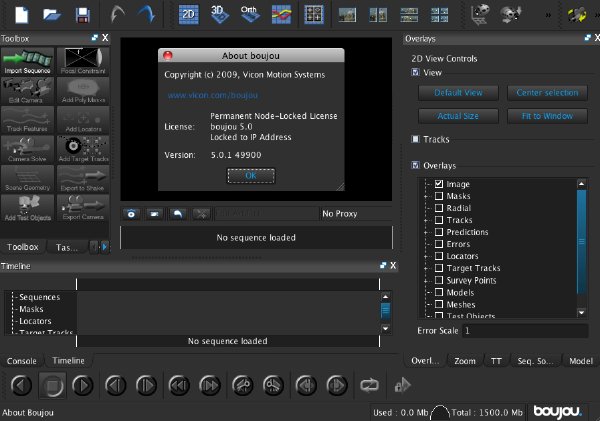Screen dimensions: 600x421
Task: Open the Console tab
Action: pyautogui.click(x=22, y=361)
